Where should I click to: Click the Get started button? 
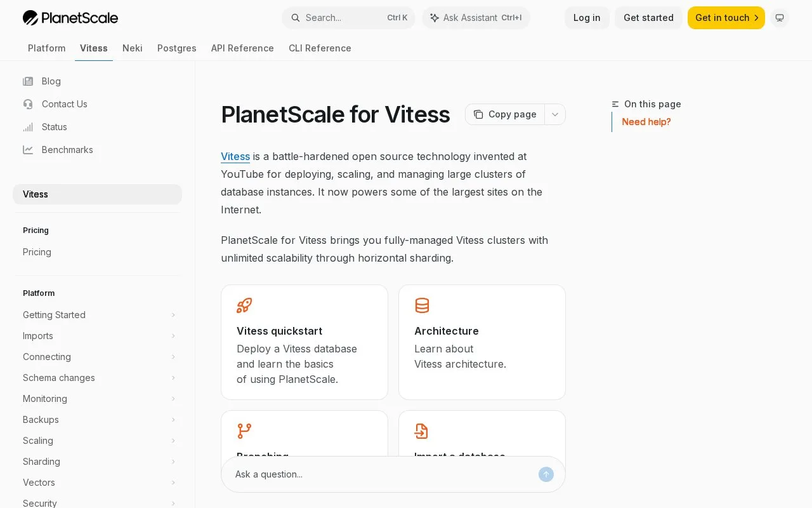click(x=648, y=18)
